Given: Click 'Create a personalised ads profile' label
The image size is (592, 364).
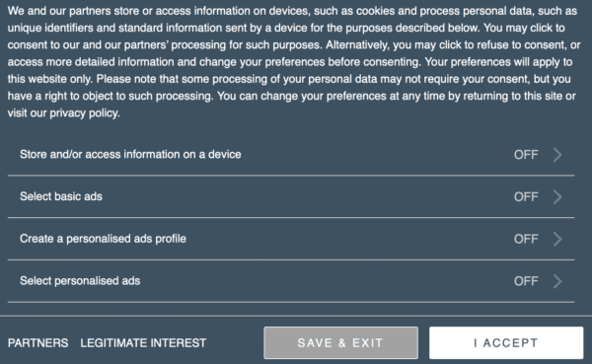Looking at the screenshot, I should point(103,239).
